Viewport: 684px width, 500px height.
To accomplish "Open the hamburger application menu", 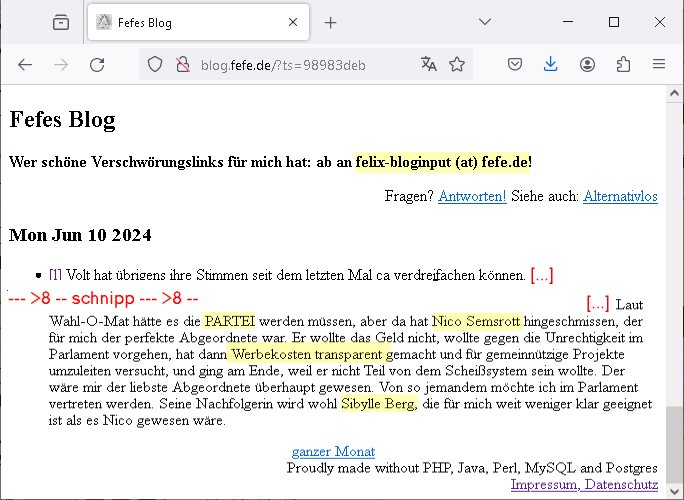I will click(x=659, y=65).
